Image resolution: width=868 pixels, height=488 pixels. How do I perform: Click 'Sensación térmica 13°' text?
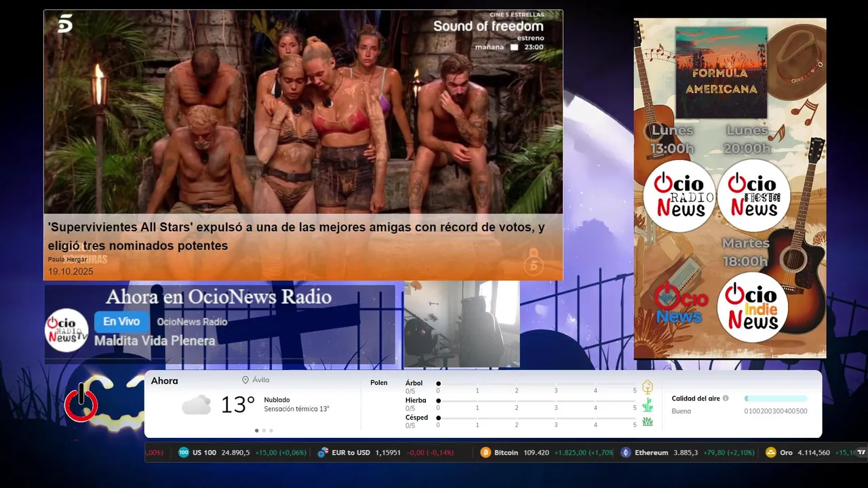point(297,409)
